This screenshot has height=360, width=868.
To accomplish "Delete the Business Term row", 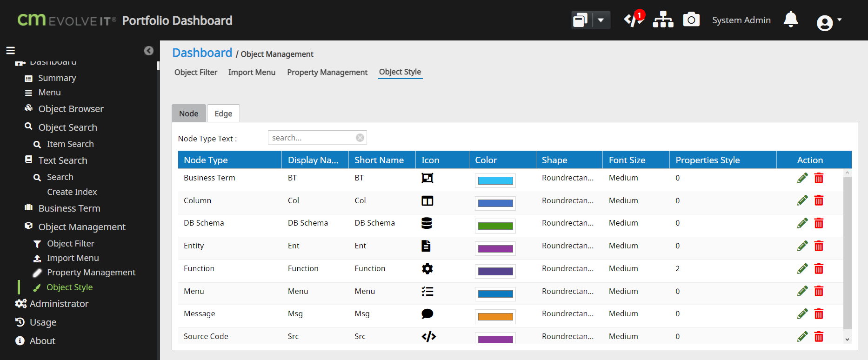I will (x=819, y=178).
